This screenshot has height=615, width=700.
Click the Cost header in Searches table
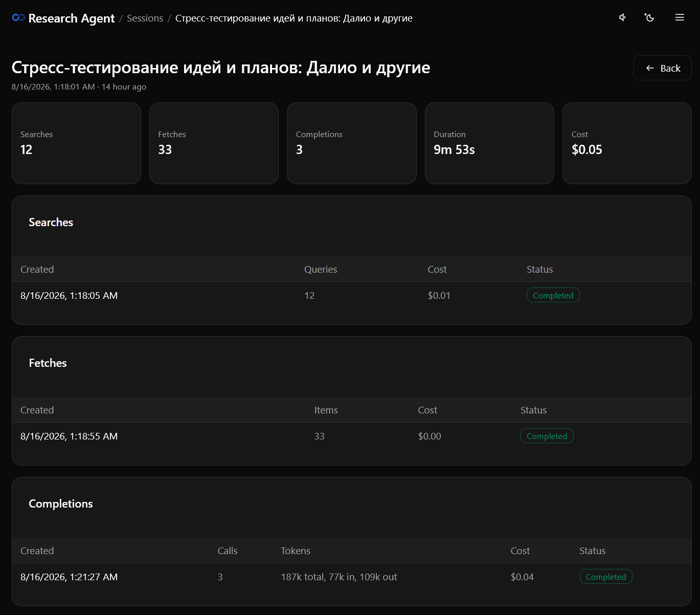coord(437,270)
